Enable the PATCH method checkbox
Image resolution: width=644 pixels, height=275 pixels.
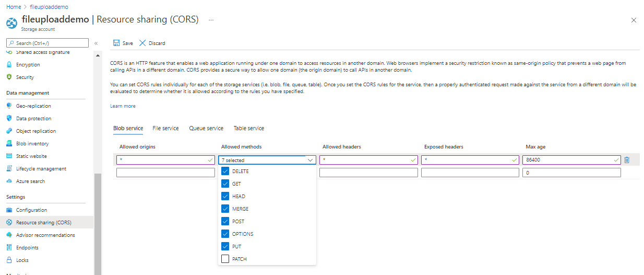point(225,259)
